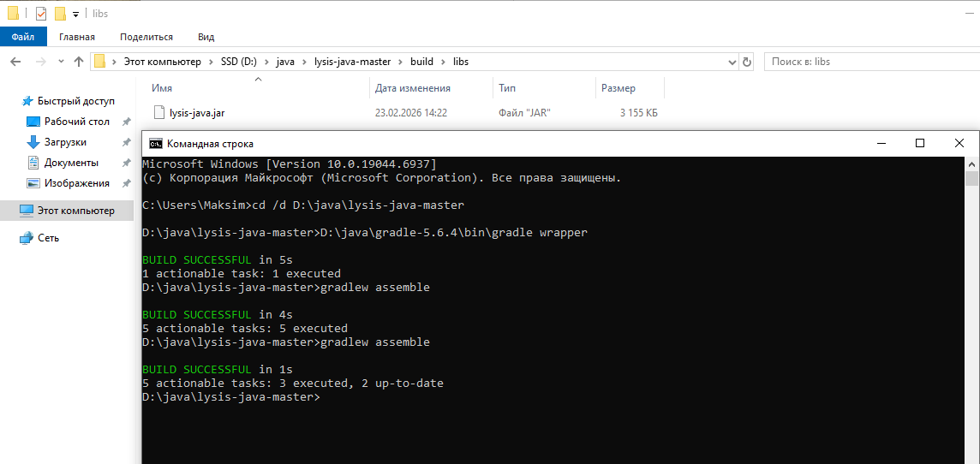The image size is (980, 464).
Task: Refresh the libs folder view
Action: coord(747,62)
